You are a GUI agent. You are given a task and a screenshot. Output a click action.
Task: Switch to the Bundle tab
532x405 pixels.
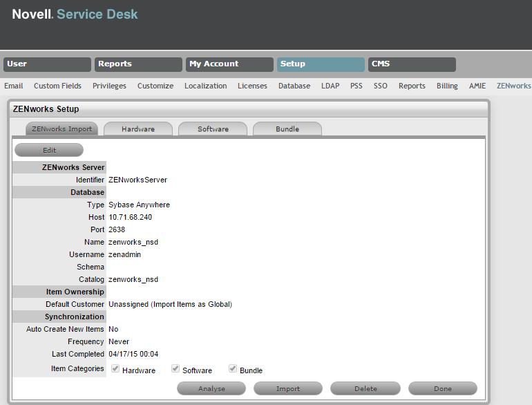tap(287, 129)
